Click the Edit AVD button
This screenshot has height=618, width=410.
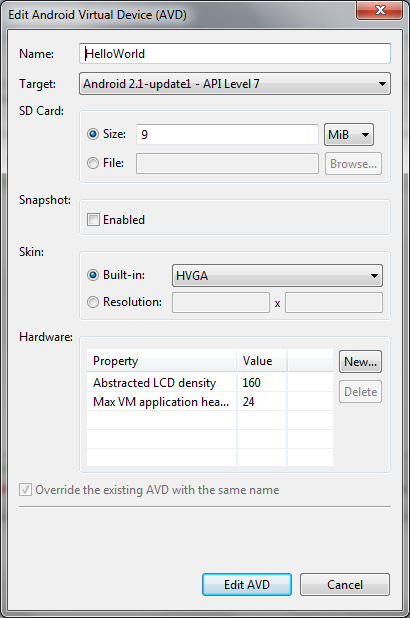tap(247, 584)
